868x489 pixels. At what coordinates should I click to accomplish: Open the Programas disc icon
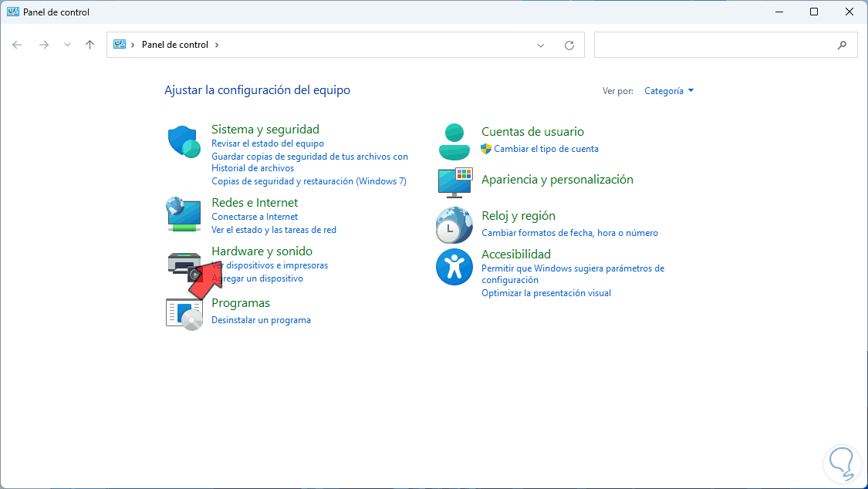click(184, 314)
